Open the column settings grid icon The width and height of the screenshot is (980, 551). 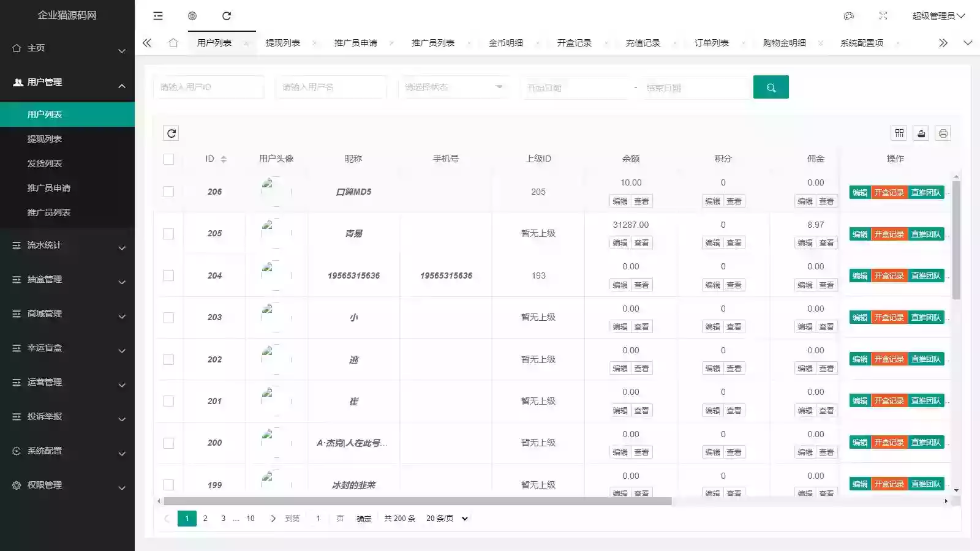(x=899, y=133)
